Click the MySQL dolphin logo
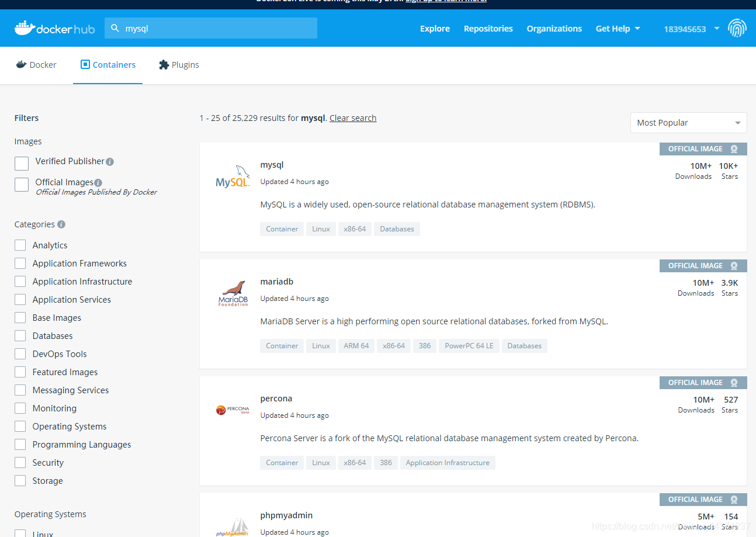The width and height of the screenshot is (756, 537). (x=233, y=176)
